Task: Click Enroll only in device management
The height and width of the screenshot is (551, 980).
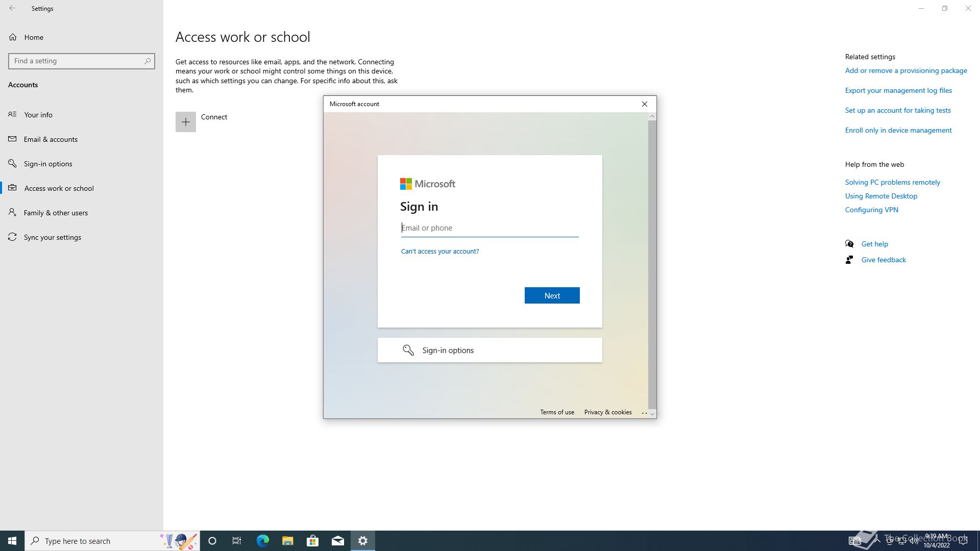Action: 898,130
